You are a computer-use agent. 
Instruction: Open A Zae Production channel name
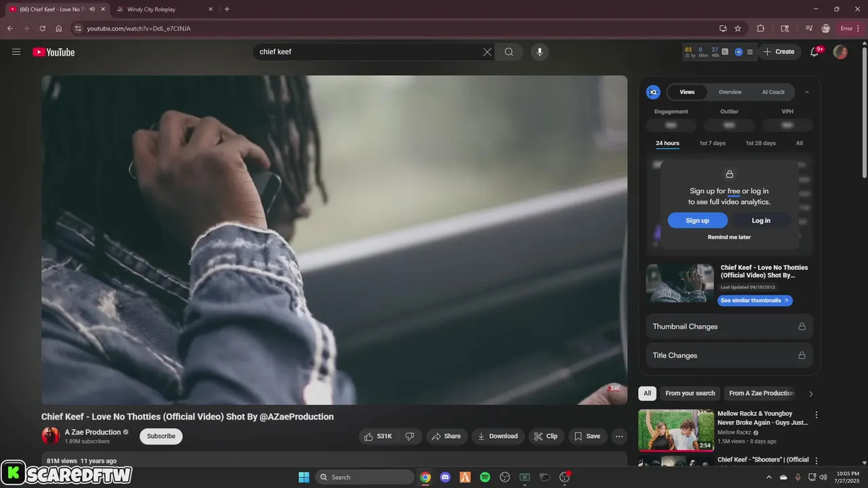[x=93, y=432]
